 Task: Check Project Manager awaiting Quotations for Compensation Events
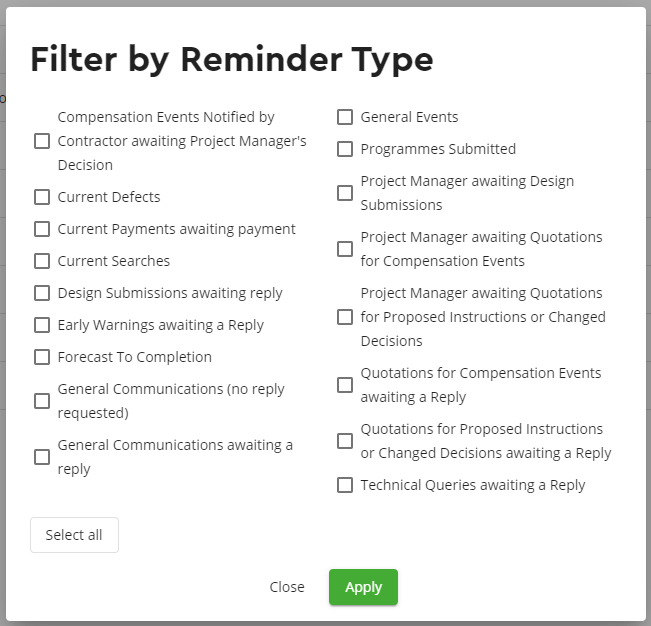(x=345, y=249)
